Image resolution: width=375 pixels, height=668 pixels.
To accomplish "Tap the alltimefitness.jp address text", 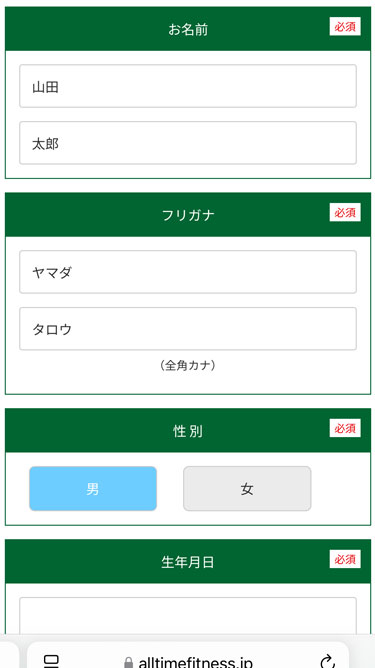I will tap(196, 662).
